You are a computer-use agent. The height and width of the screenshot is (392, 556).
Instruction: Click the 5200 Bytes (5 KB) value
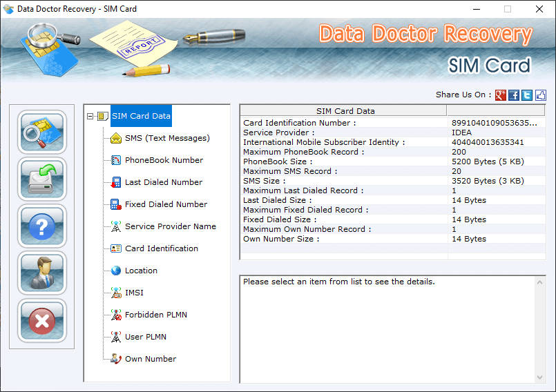[488, 161]
